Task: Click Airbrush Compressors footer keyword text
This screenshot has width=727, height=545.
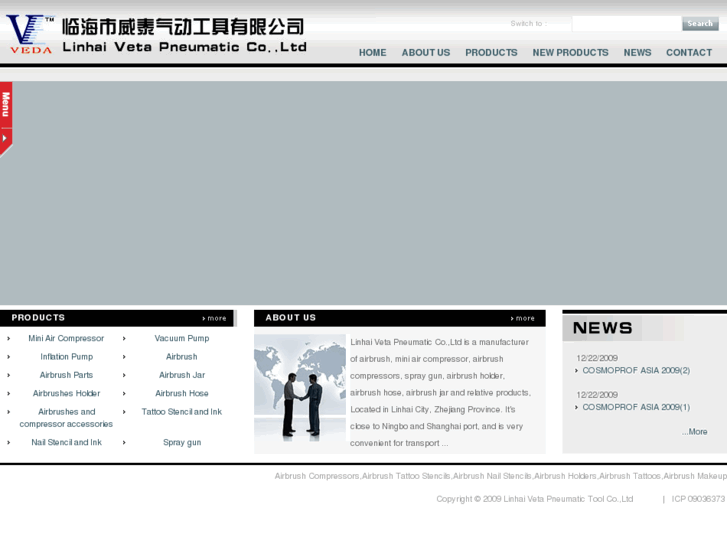Action: pos(317,476)
